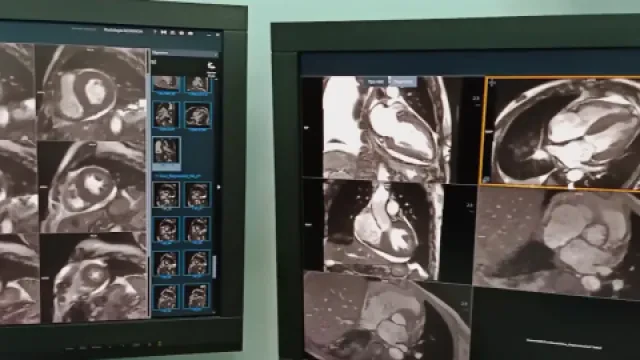Select the bottom-left thumbnail in the side panel
640x360 pixels.
tap(167, 298)
